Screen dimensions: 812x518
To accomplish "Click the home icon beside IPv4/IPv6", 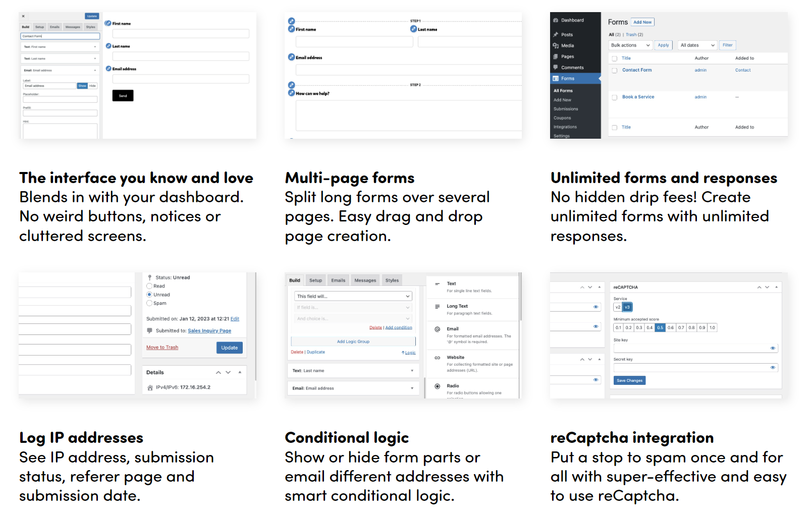I will coord(150,388).
